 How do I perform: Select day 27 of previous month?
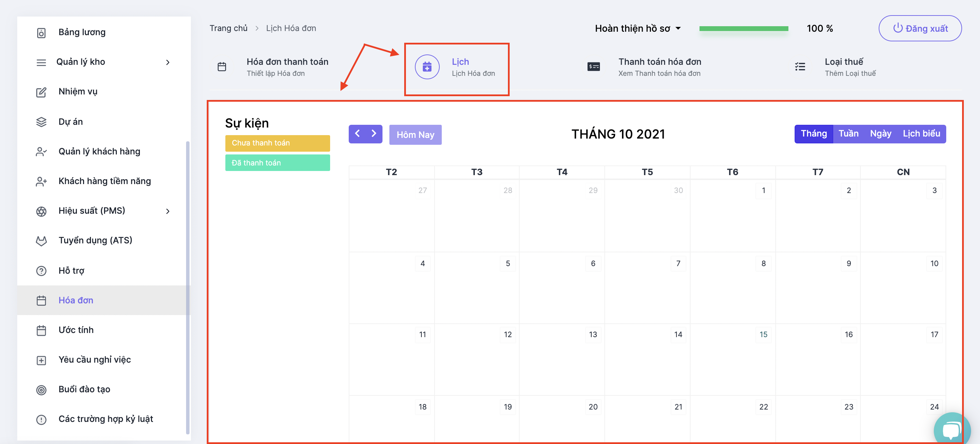click(422, 191)
